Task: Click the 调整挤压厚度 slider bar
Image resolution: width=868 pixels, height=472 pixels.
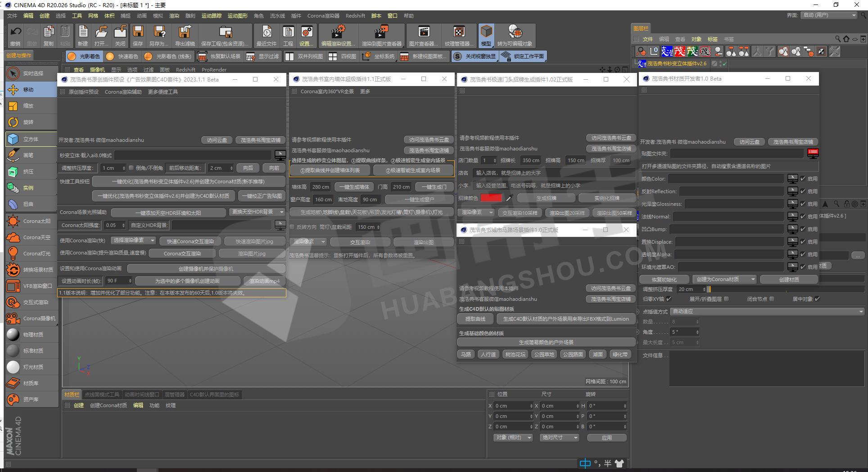Action: tap(785, 289)
